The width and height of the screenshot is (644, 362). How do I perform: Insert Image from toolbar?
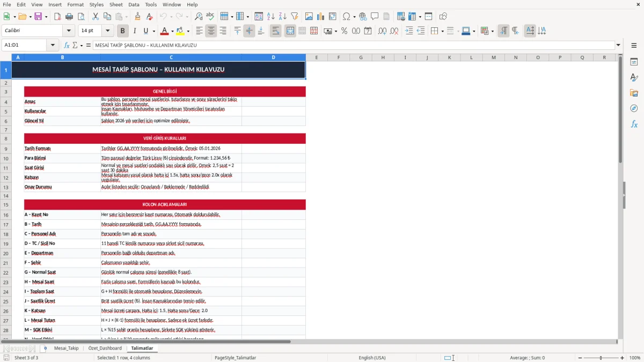click(x=309, y=17)
